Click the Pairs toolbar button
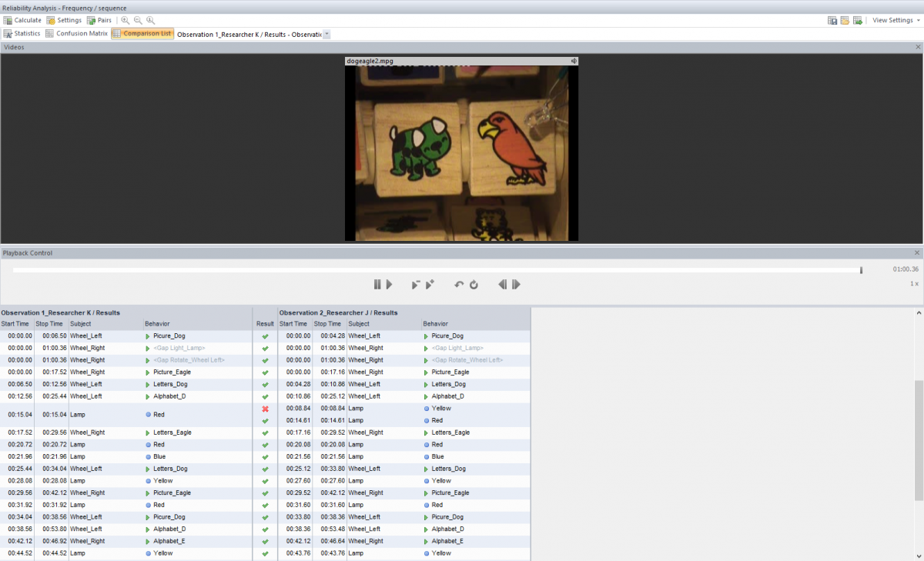Screen dimensions: 924x561 click(99, 20)
